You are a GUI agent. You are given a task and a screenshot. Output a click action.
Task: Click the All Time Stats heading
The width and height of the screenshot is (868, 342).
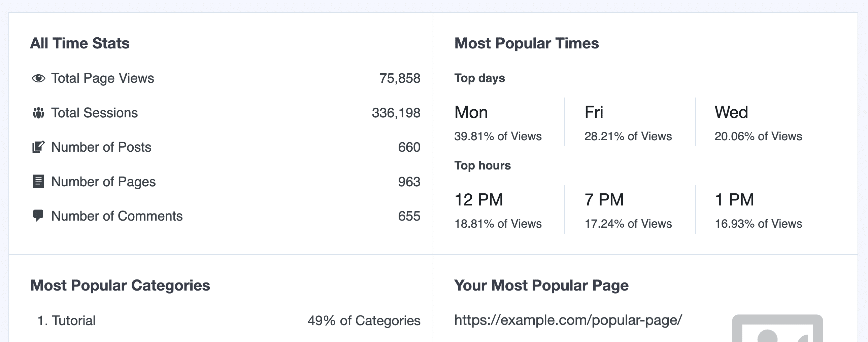click(x=80, y=43)
